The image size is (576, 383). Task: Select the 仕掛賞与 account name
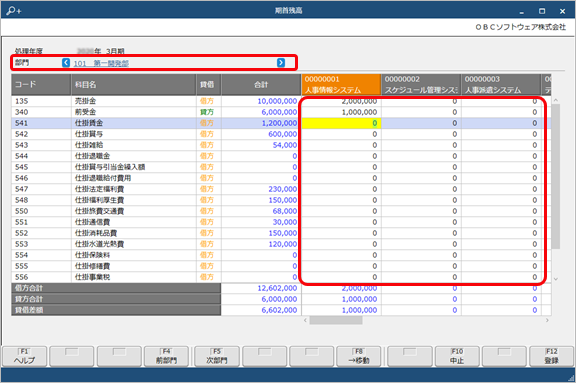click(x=89, y=134)
